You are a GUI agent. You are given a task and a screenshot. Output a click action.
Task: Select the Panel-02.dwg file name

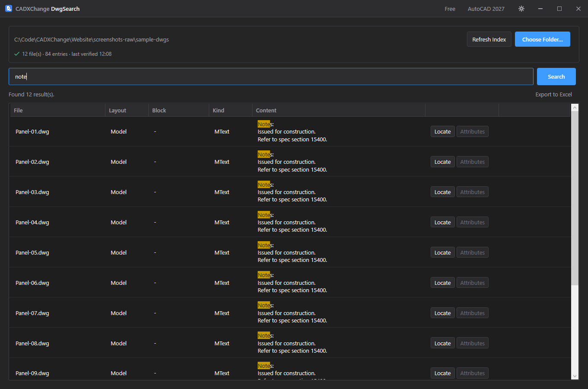(32, 162)
